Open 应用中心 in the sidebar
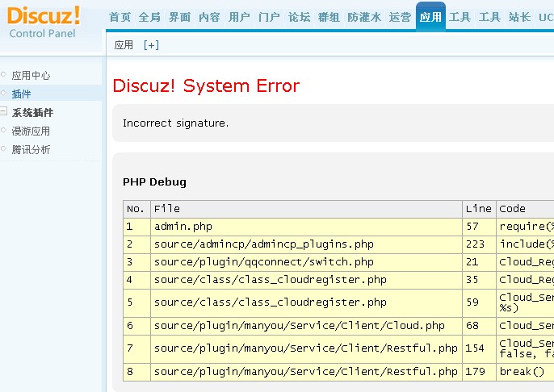Image resolution: width=554 pixels, height=392 pixels. click(31, 76)
